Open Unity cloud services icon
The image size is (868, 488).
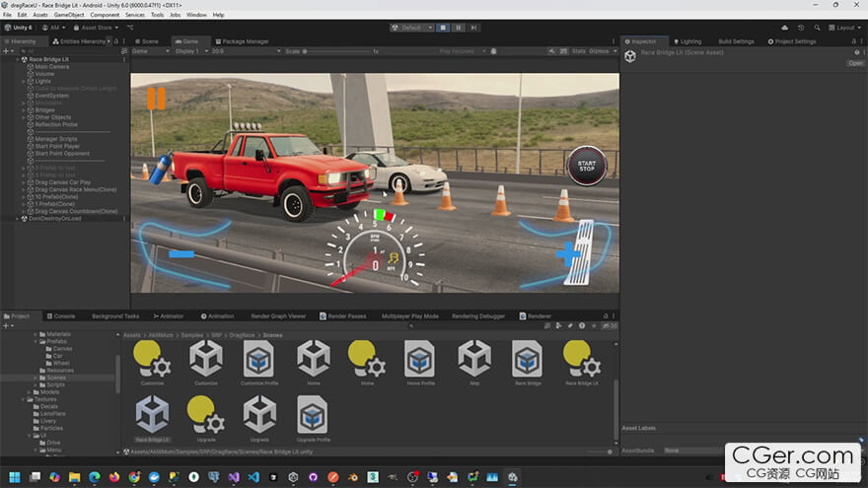pyautogui.click(x=784, y=28)
